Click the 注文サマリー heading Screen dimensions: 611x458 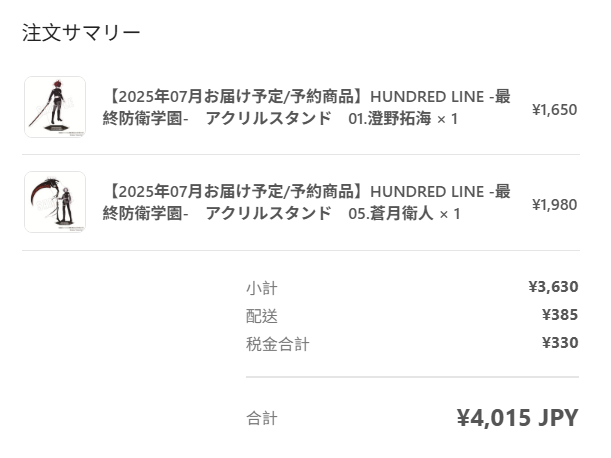pos(81,32)
